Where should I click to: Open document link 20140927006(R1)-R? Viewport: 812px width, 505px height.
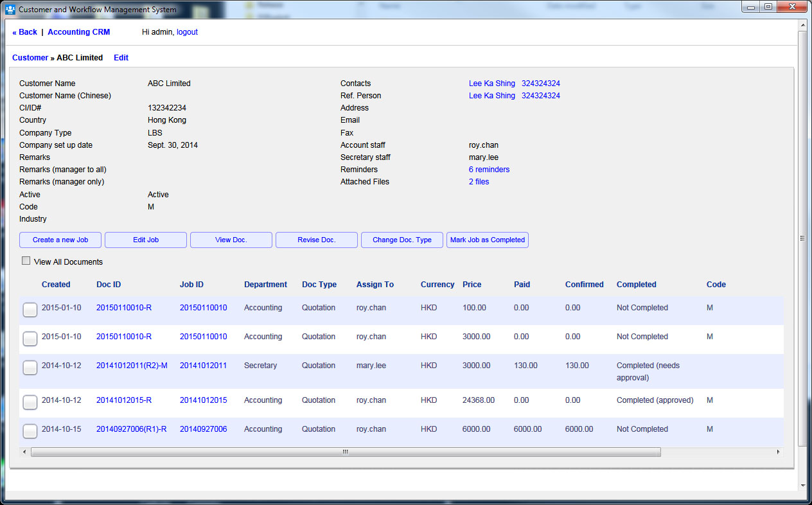click(x=131, y=429)
